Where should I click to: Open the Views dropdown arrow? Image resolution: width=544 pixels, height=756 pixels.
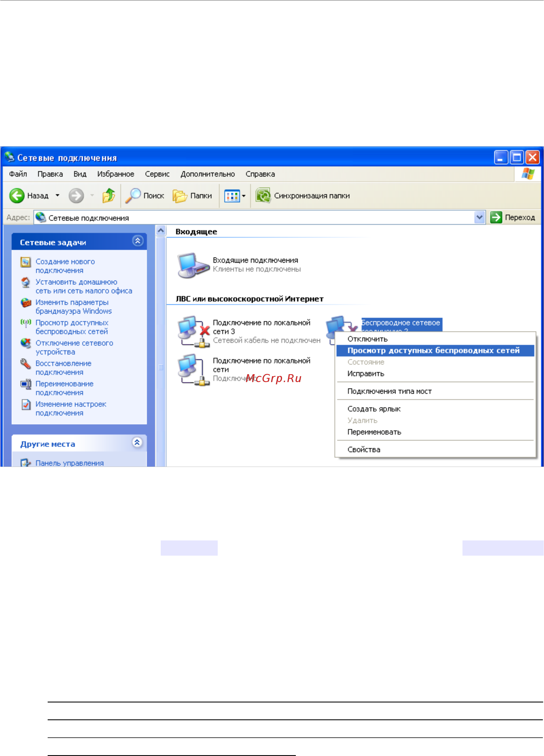[244, 196]
